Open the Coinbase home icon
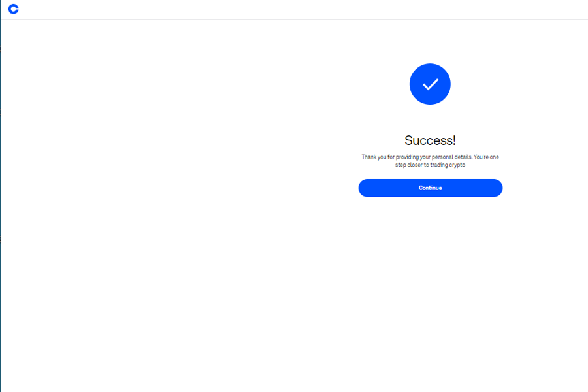The width and height of the screenshot is (588, 392). [x=14, y=9]
